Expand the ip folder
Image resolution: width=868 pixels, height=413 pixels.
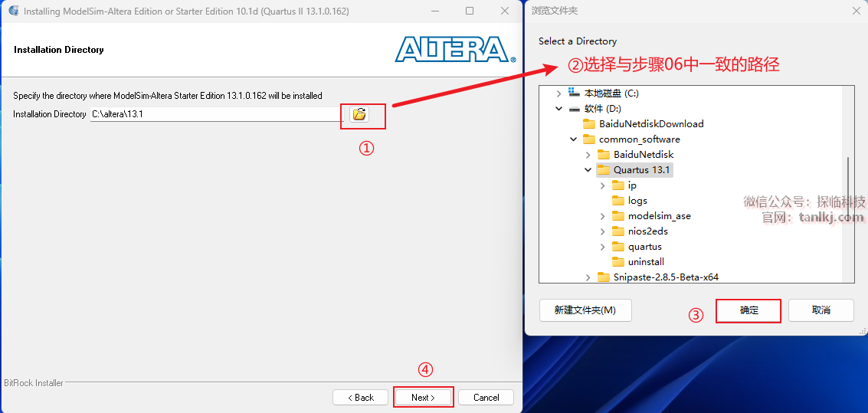pos(602,185)
